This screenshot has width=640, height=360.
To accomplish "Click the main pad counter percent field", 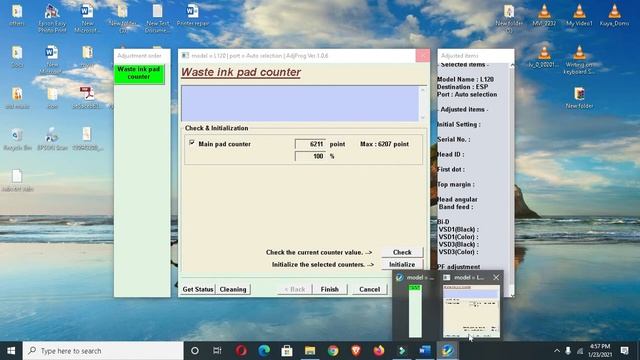I will [310, 156].
